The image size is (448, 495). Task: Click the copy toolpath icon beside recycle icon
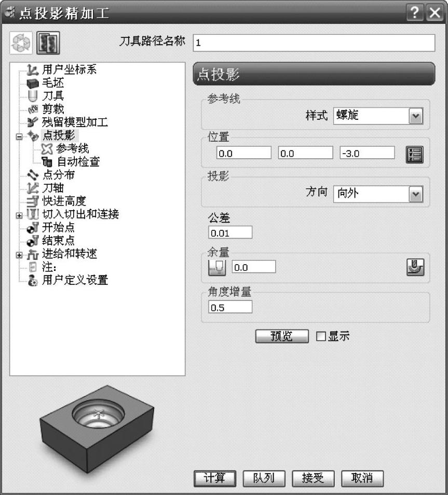point(48,43)
